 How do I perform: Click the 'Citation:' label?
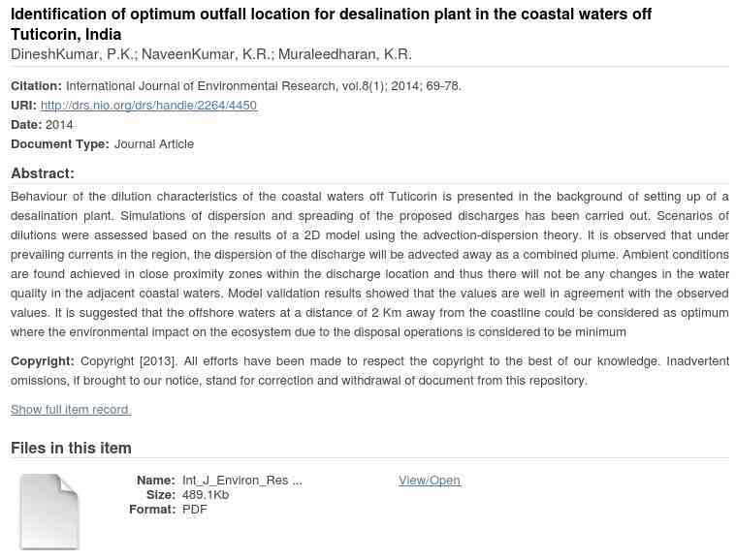pos(36,86)
